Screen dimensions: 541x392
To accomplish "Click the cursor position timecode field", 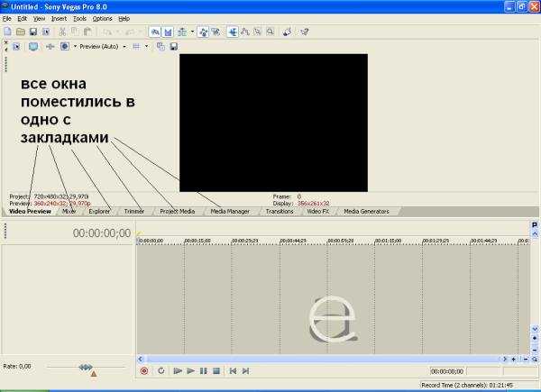I will [x=447, y=371].
